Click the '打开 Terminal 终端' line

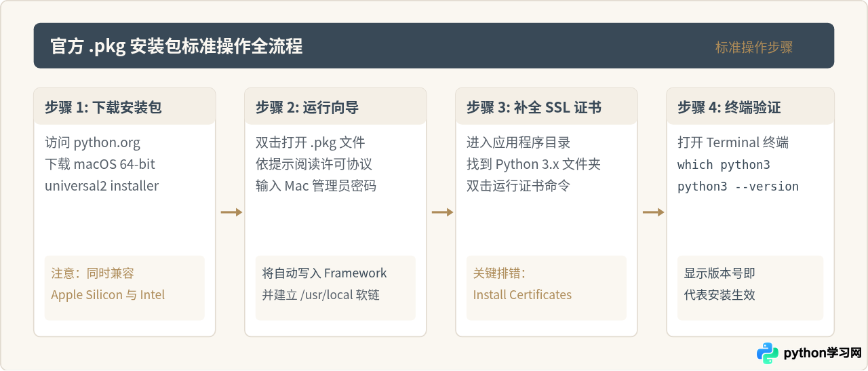click(733, 142)
